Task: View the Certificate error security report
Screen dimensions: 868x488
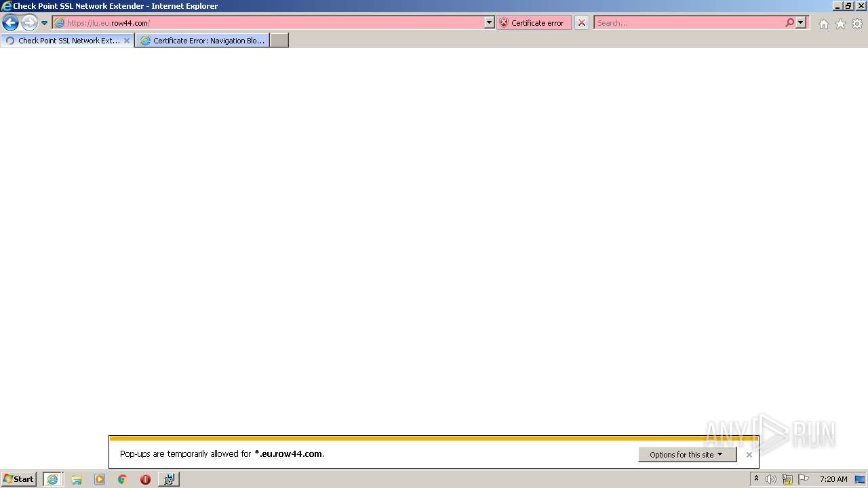Action: pyautogui.click(x=534, y=23)
